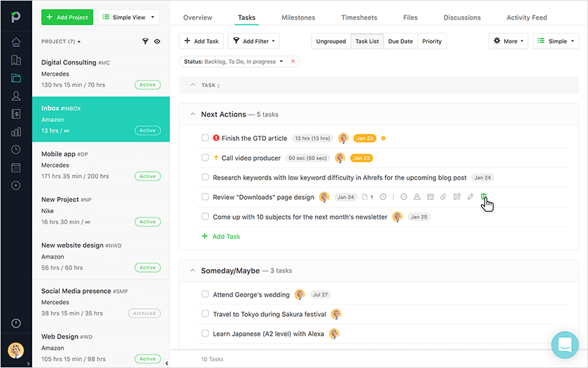The width and height of the screenshot is (588, 368).
Task: Click the project list filter funnel icon
Action: pyautogui.click(x=145, y=41)
